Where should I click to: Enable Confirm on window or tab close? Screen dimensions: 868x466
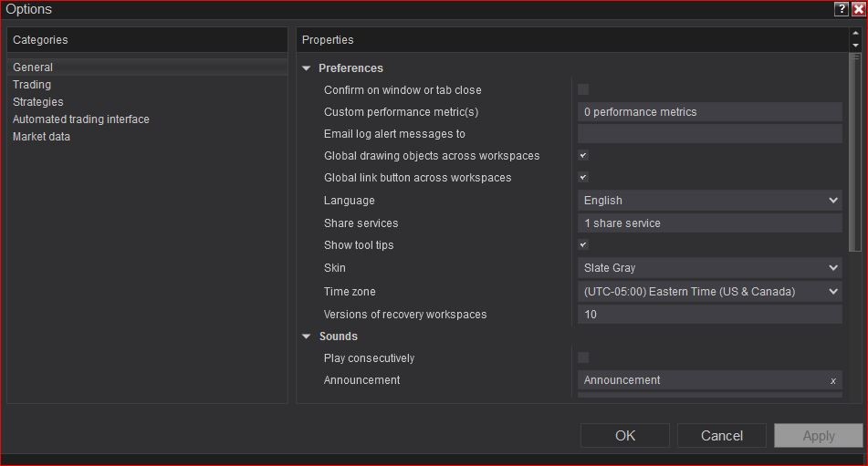click(583, 89)
